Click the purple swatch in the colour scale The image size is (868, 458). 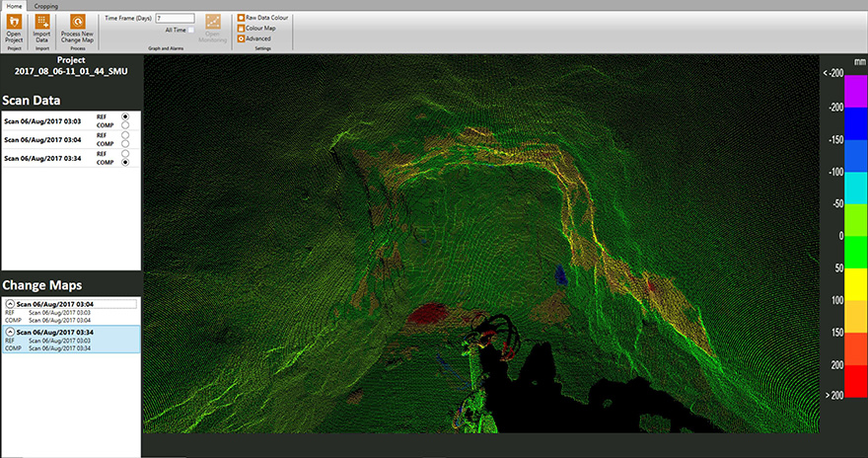click(856, 91)
